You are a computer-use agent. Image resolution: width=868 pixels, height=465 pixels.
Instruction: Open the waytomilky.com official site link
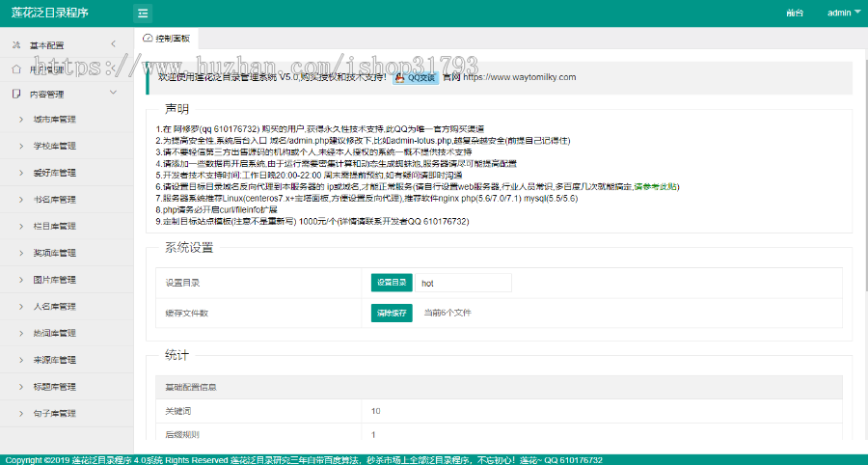tap(519, 77)
